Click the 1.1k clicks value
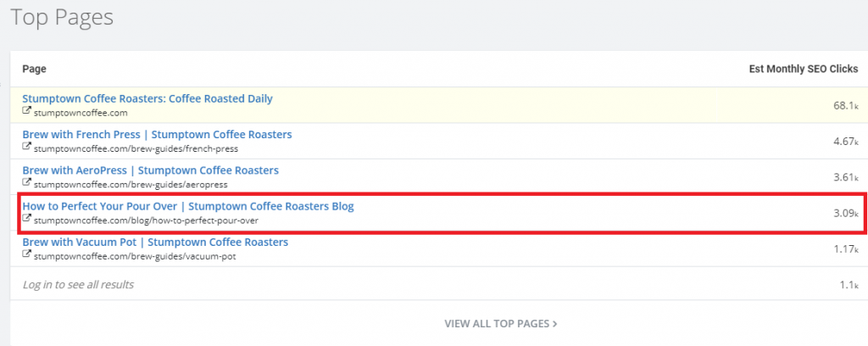This screenshot has width=868, height=346. tap(849, 285)
